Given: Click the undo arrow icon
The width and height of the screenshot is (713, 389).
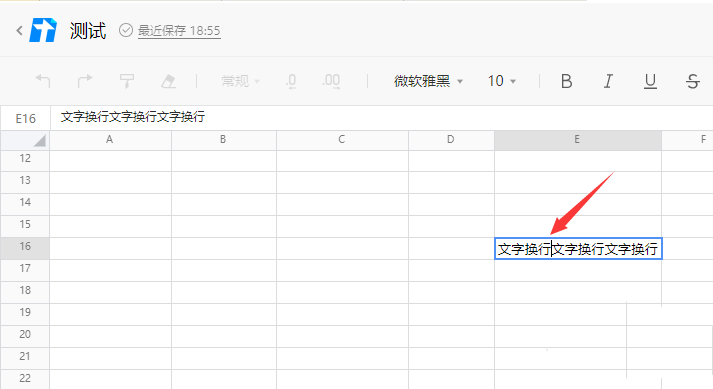Looking at the screenshot, I should point(43,81).
